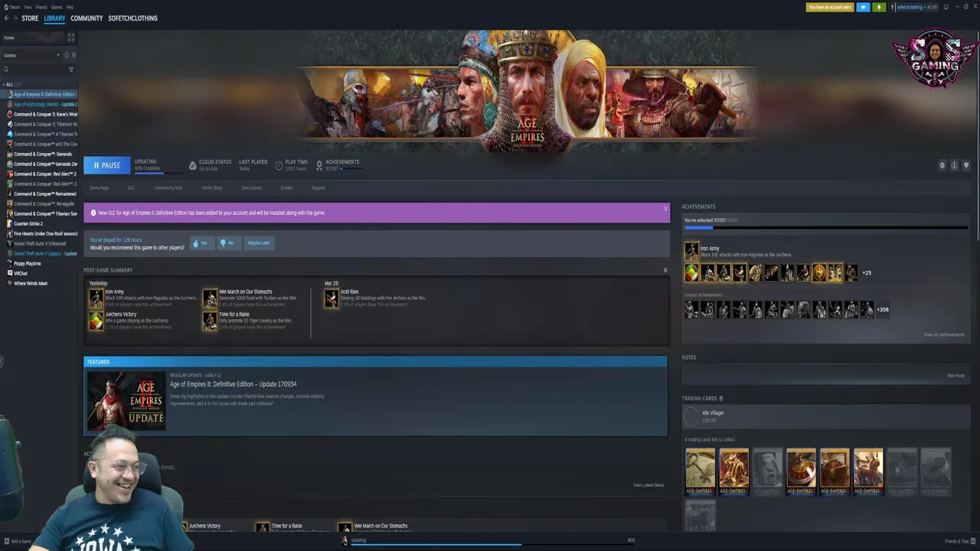This screenshot has height=551, width=980.
Task: Open Big Picture mode monitor icon
Action: tap(946, 7)
